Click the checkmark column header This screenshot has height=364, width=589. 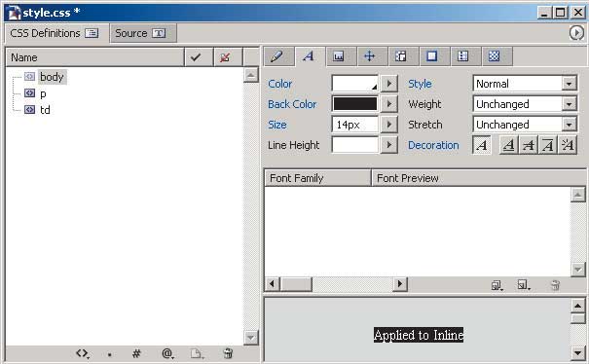pyautogui.click(x=199, y=57)
